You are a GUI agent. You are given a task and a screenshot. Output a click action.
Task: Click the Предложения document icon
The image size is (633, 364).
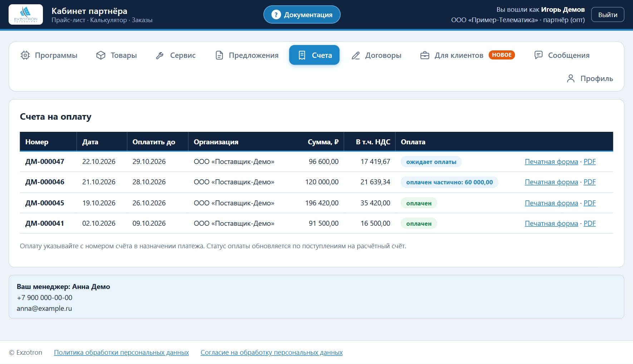(219, 55)
